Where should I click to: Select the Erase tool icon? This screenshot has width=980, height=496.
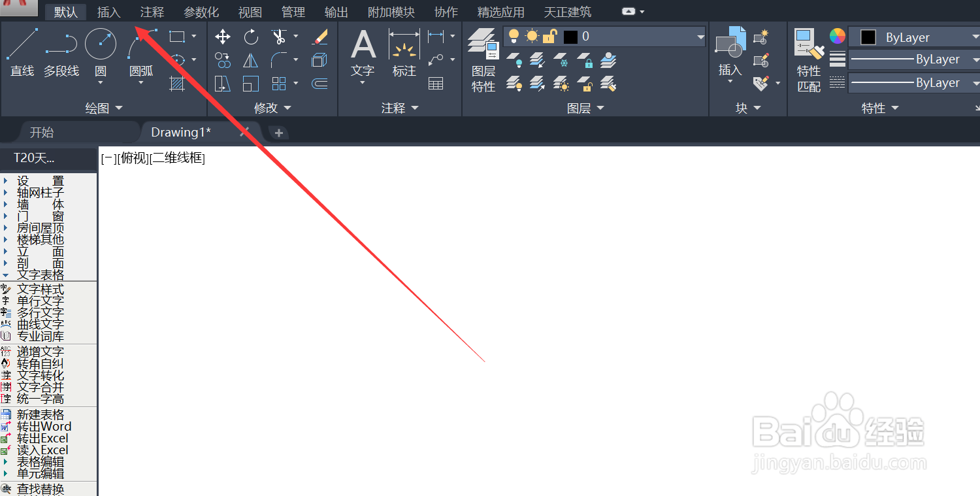319,37
